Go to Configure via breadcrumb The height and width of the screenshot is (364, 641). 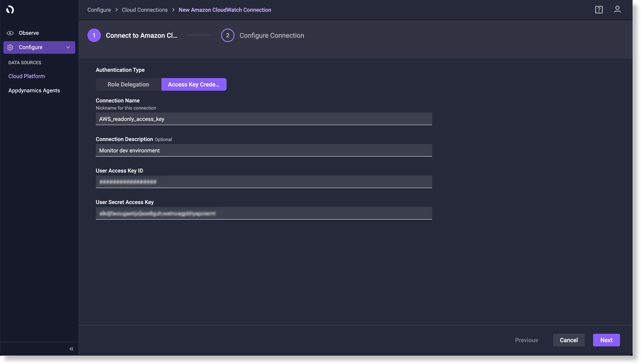tap(99, 10)
